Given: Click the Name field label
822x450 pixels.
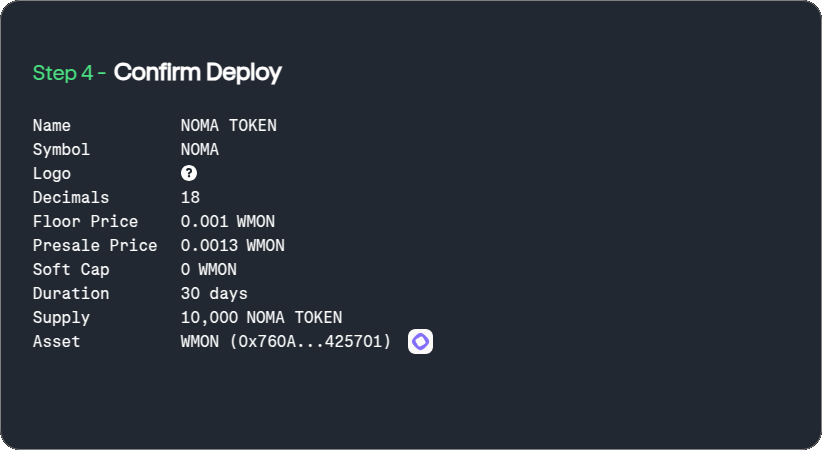Looking at the screenshot, I should (51, 125).
